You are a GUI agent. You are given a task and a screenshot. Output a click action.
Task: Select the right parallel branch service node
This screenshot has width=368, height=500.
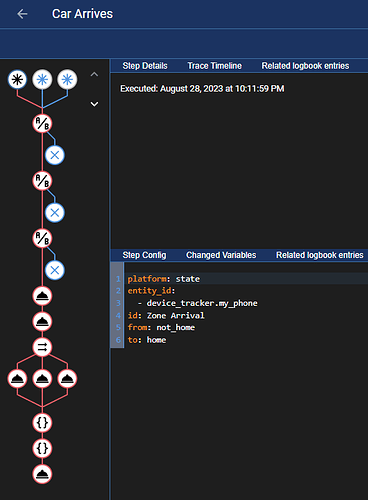[67, 379]
